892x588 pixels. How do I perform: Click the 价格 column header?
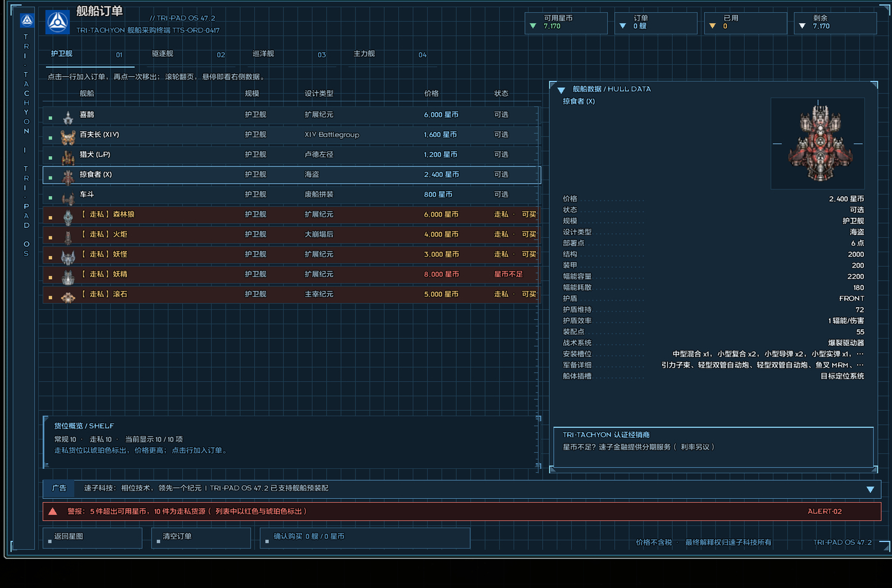431,94
